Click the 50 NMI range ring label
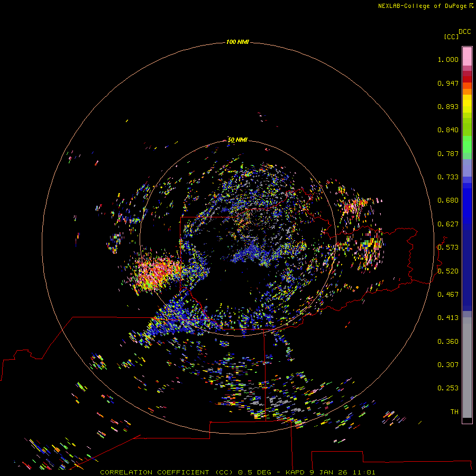The image size is (476, 476). pos(237,140)
